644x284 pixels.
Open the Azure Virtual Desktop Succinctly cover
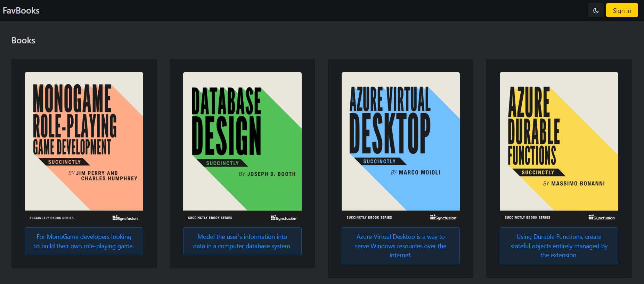401,148
